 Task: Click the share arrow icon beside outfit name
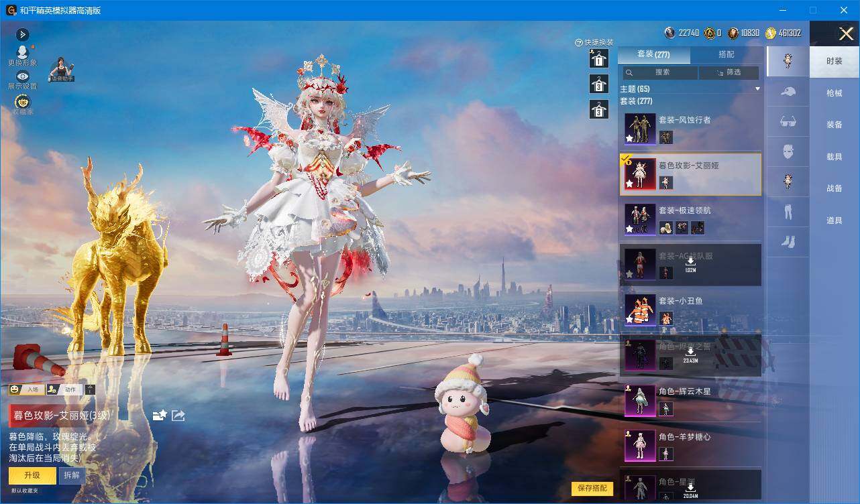pos(178,416)
